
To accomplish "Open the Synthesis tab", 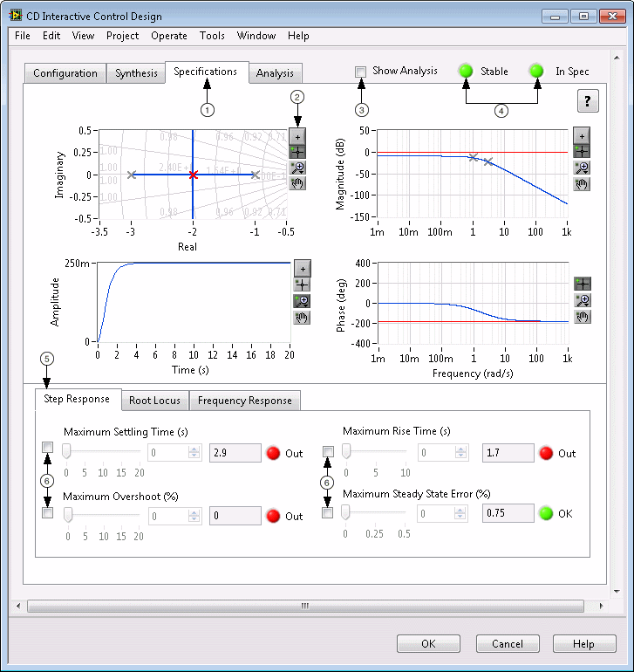I will 136,73.
